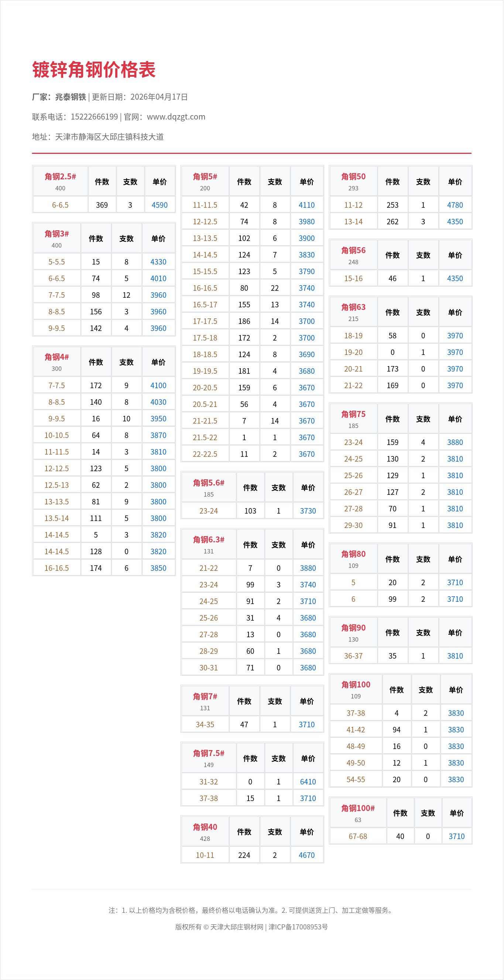Click spec 21.5-22 in 角钢5# table

(x=205, y=438)
